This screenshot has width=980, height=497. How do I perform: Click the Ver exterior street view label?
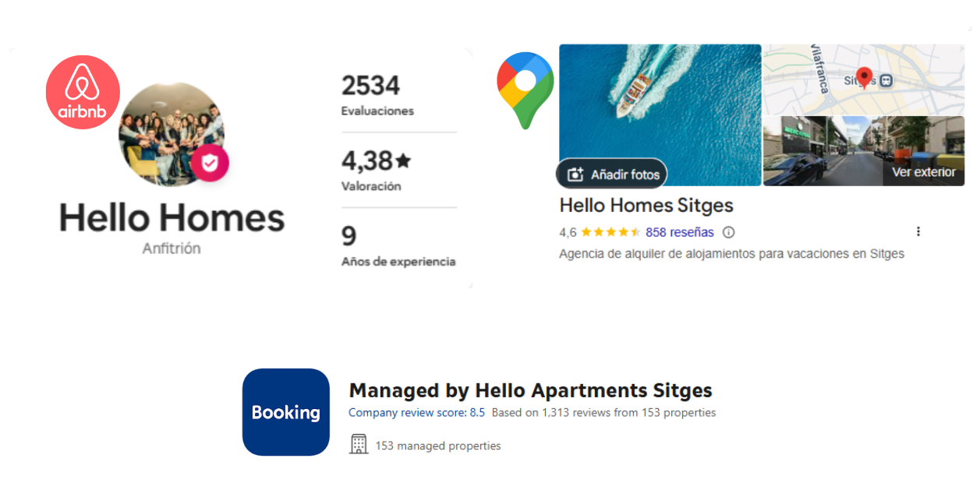[x=923, y=172]
